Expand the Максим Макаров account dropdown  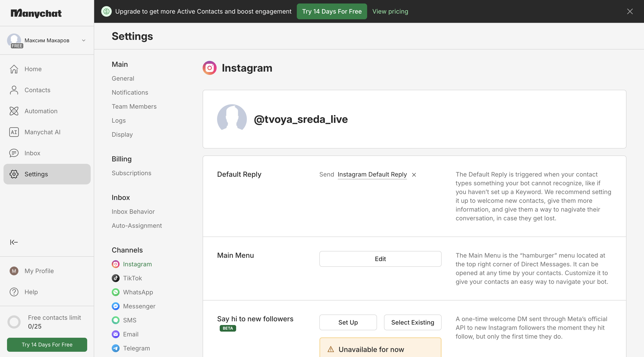(x=84, y=40)
